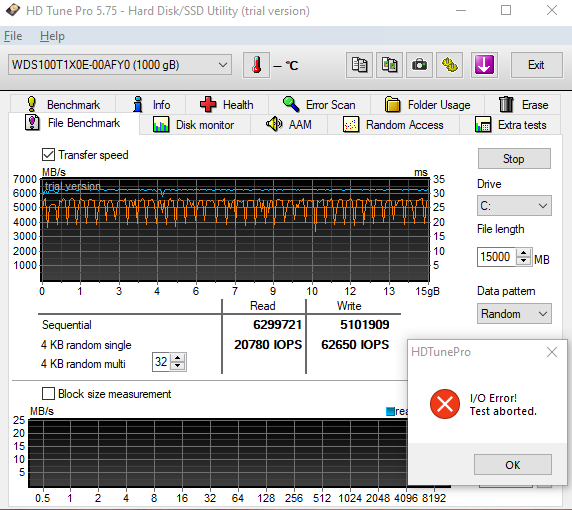Save screenshot with camera icon
The image size is (572, 510).
[x=419, y=65]
